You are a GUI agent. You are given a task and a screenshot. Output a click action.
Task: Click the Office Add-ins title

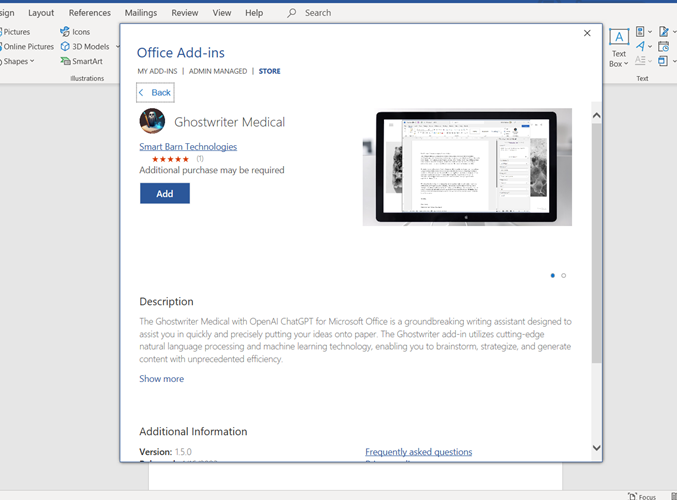pos(180,53)
